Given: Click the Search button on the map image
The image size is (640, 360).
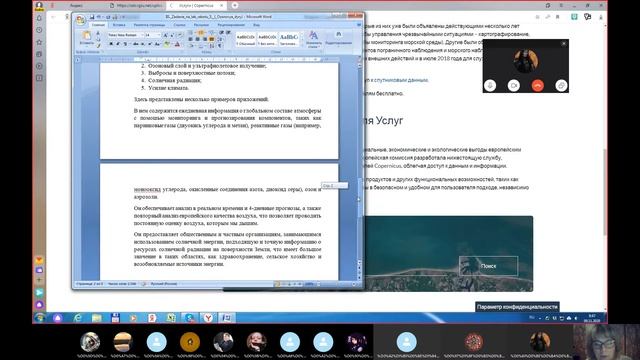Looking at the screenshot, I should 488,266.
